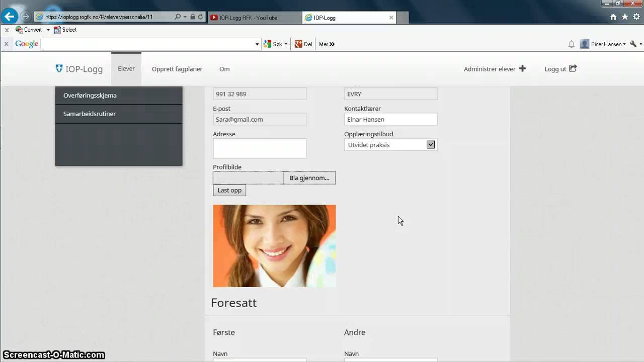Click the padlock security icon in address bar
Image resolution: width=644 pixels, height=362 pixels.
(193, 17)
